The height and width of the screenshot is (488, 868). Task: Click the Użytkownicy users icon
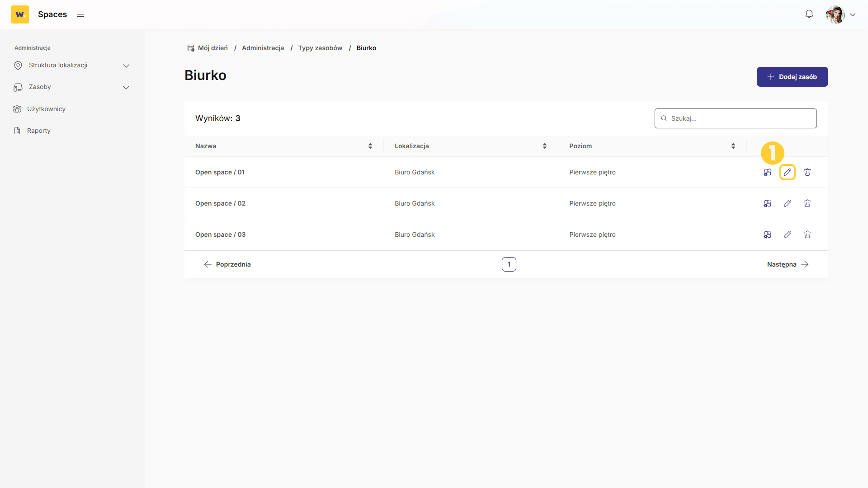point(17,109)
